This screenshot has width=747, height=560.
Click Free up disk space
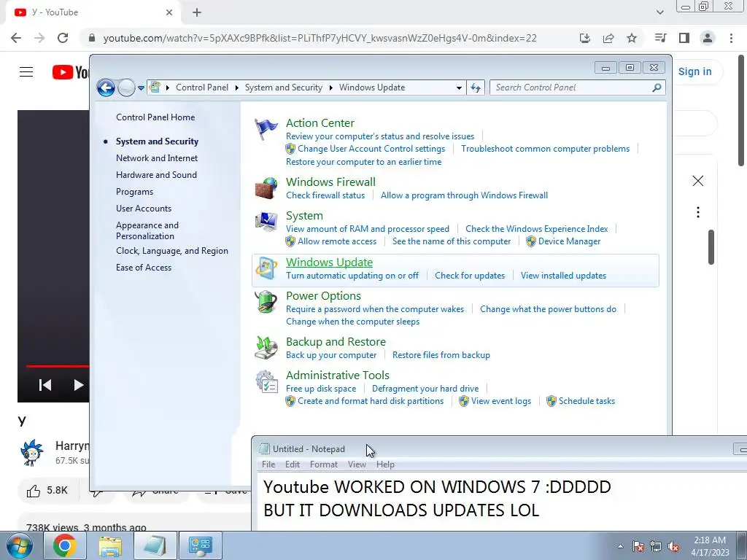321,389
